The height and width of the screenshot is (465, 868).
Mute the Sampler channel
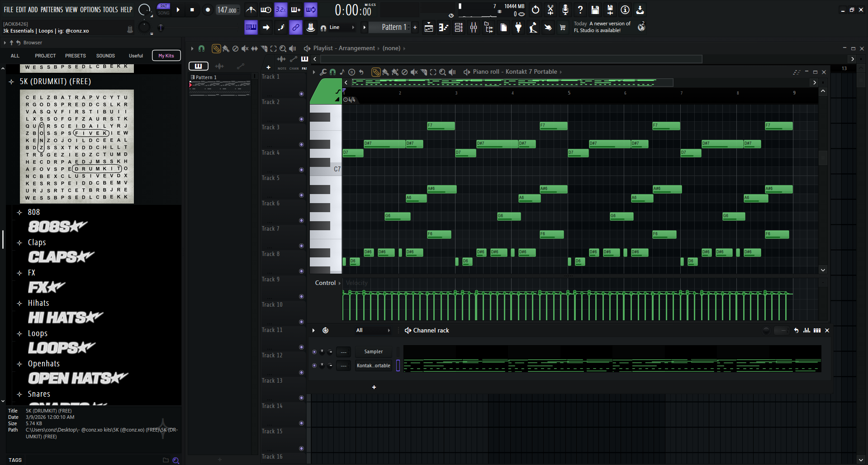(314, 352)
